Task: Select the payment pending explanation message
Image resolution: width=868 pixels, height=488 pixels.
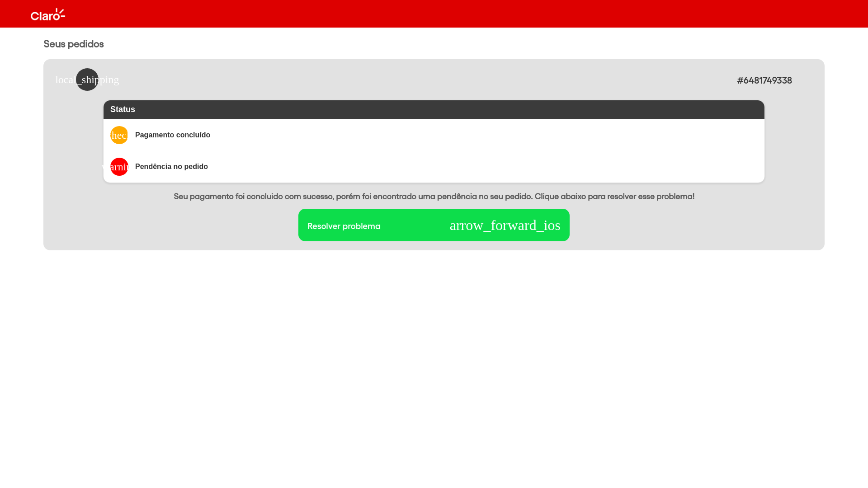Action: click(434, 197)
